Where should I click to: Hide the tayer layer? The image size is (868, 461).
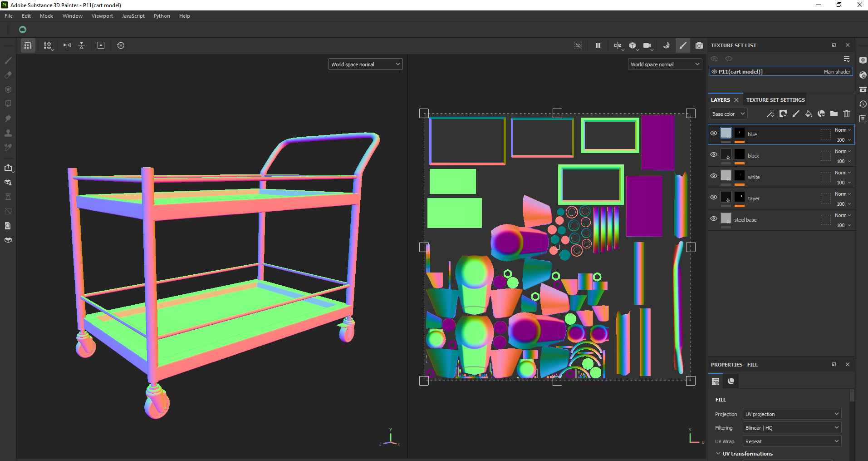coord(714,198)
